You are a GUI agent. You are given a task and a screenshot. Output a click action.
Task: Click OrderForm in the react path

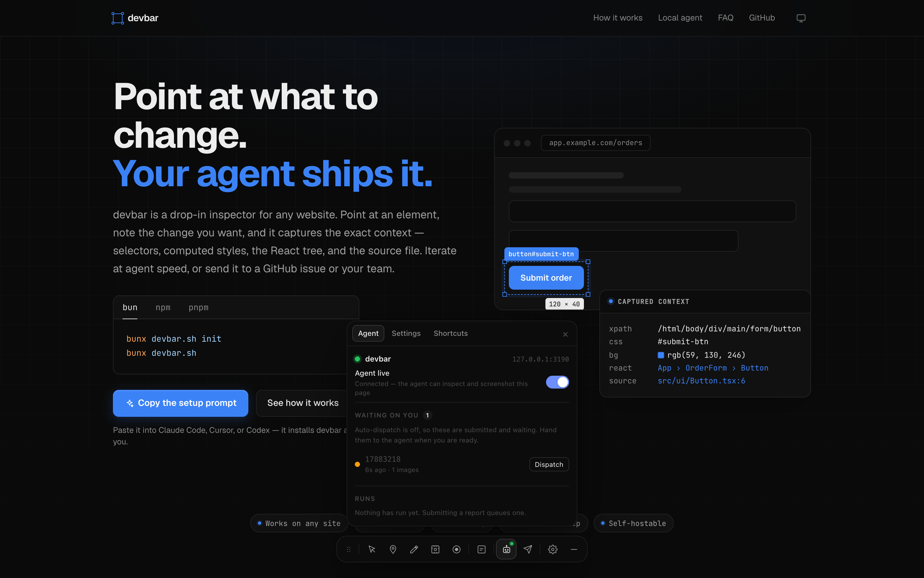pyautogui.click(x=706, y=368)
